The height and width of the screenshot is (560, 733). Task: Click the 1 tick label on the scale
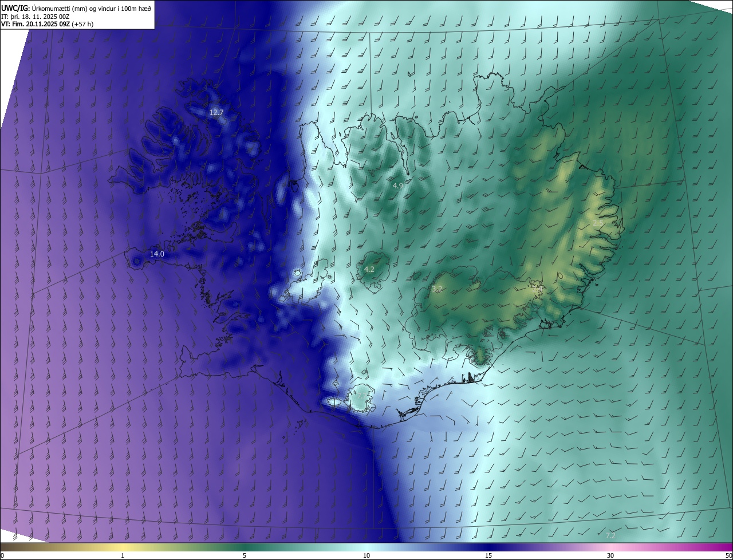tap(123, 555)
